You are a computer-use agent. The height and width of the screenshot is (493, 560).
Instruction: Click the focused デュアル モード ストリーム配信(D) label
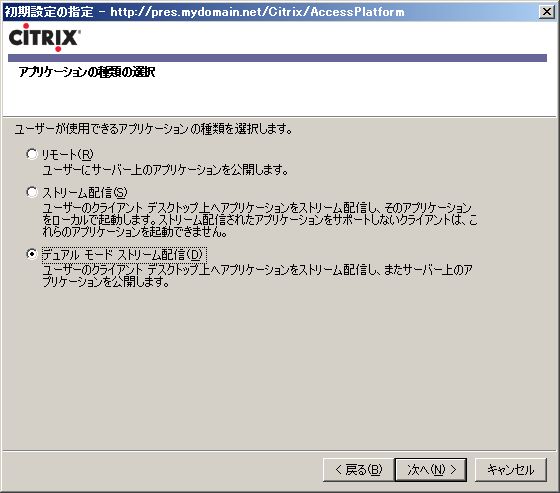pyautogui.click(x=123, y=254)
